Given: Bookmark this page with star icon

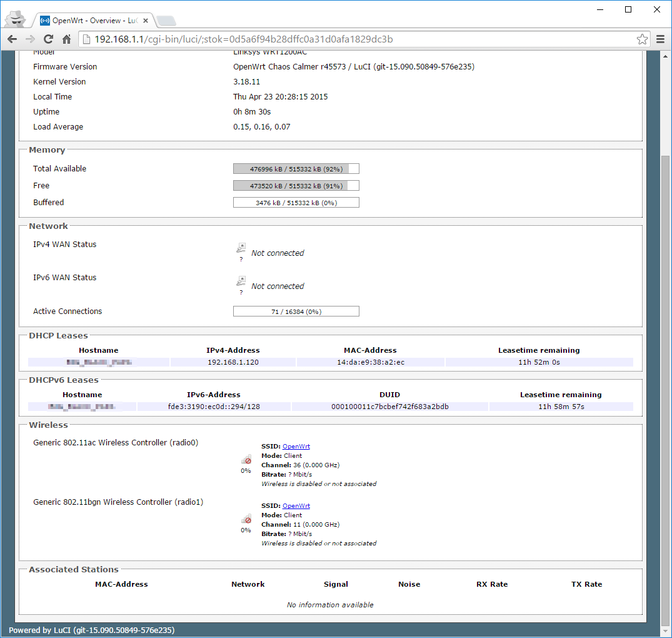Looking at the screenshot, I should (642, 39).
